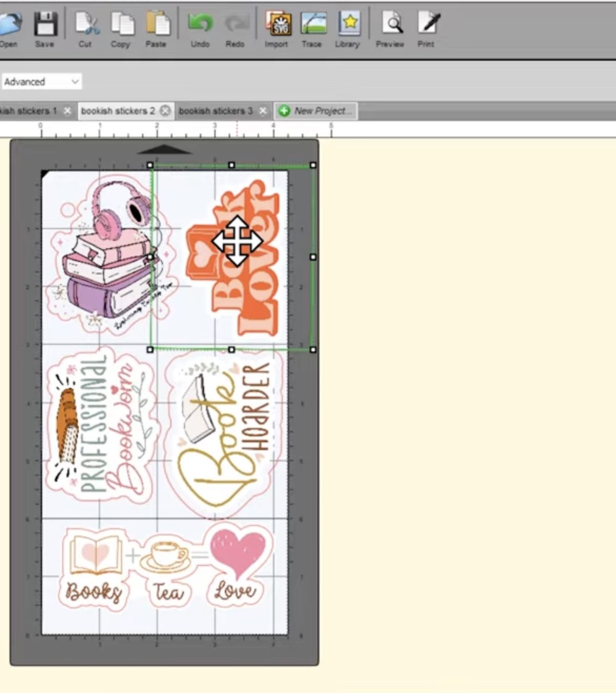
Task: Click the left-middle selection handle
Action: pos(150,257)
